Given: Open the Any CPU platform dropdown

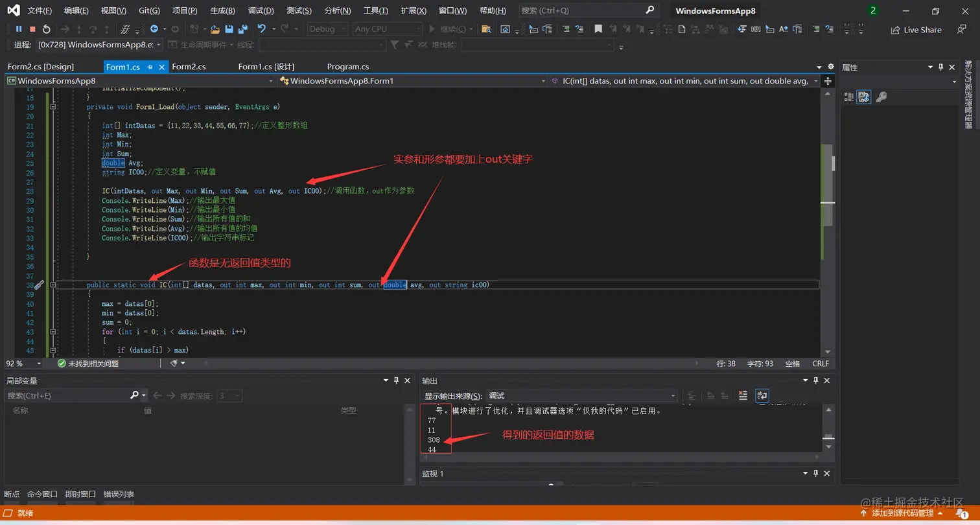Looking at the screenshot, I should 388,29.
